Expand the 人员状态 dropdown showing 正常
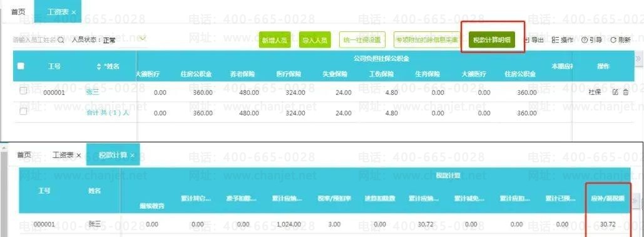This screenshot has height=237, width=644. [x=143, y=39]
